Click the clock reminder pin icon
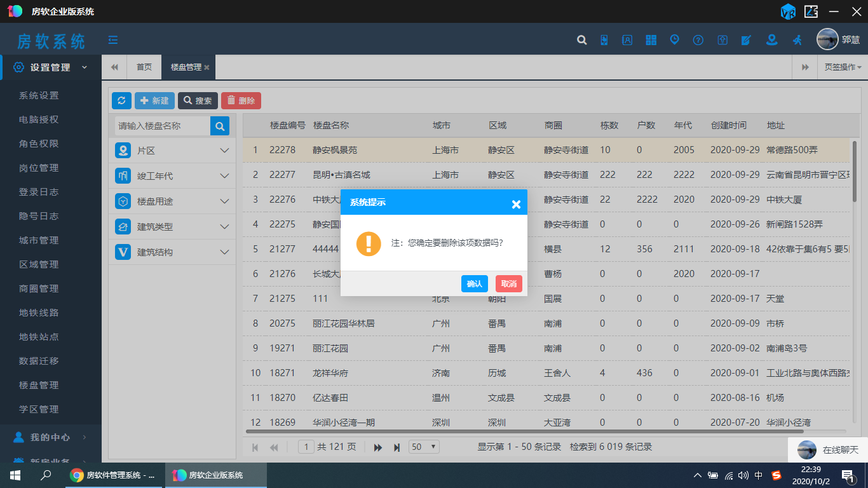This screenshot has width=868, height=488. 674,40
